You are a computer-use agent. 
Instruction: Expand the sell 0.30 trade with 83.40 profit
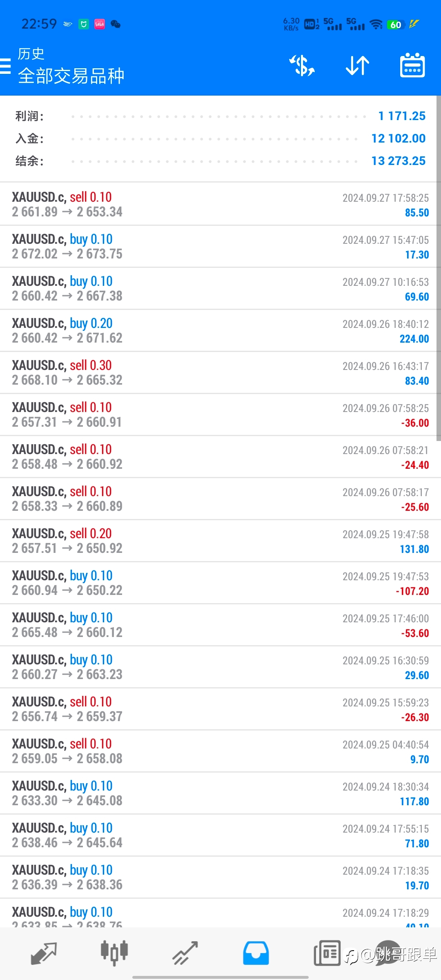point(220,372)
